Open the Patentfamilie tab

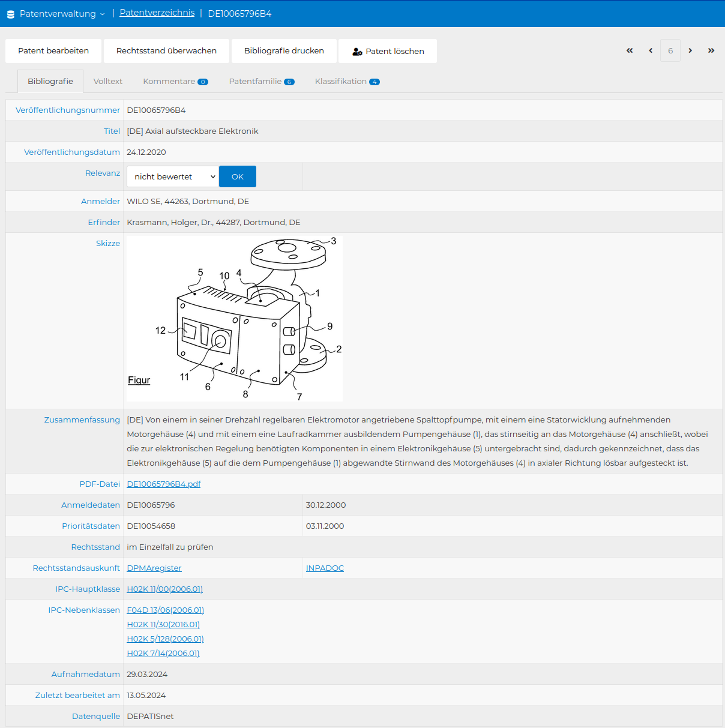coord(262,81)
